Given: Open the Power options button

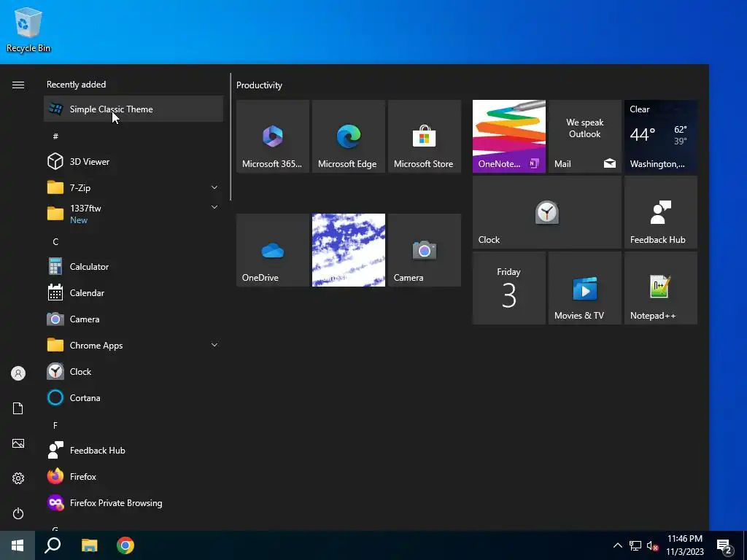Looking at the screenshot, I should point(18,513).
